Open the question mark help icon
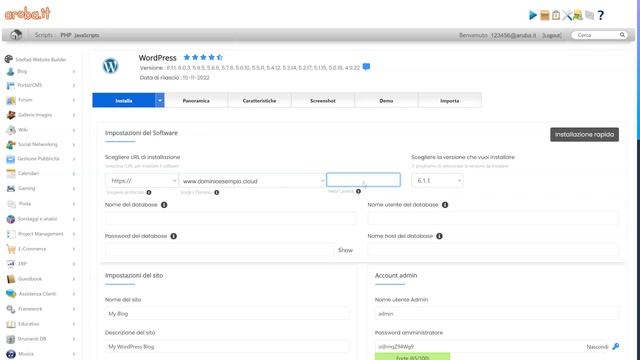This screenshot has width=640, height=360. (x=601, y=15)
